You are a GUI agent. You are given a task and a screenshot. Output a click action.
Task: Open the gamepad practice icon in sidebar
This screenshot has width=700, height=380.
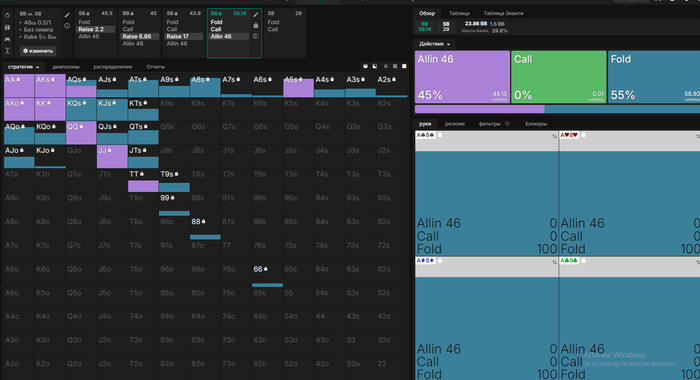point(7,39)
